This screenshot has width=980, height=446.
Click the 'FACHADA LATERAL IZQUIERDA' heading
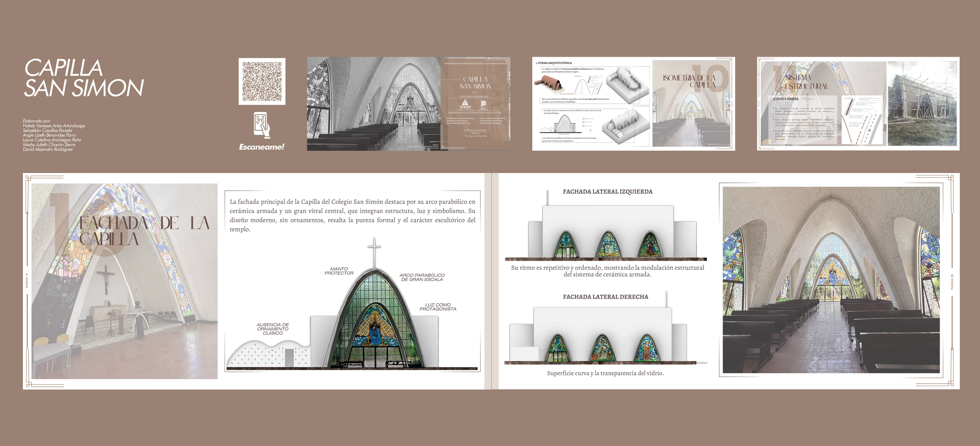point(608,192)
